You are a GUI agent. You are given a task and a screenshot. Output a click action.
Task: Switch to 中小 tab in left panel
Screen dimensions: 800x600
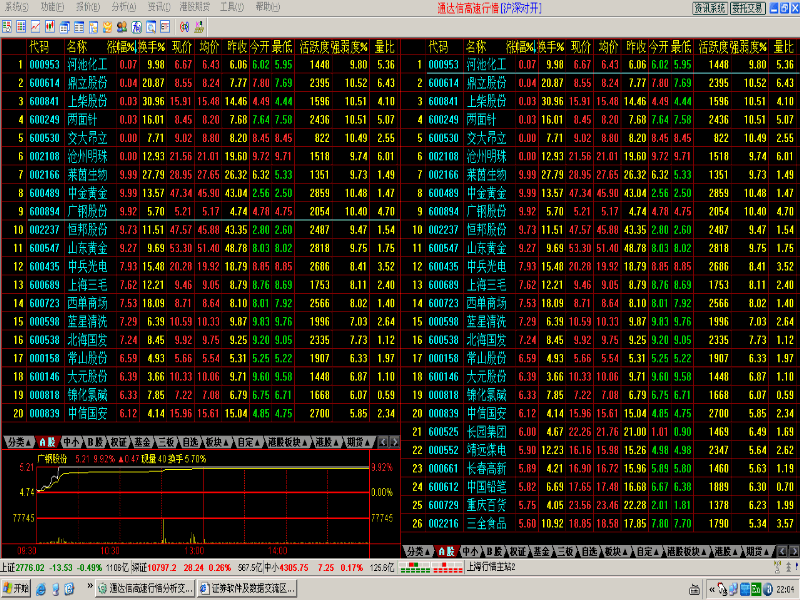coord(71,442)
